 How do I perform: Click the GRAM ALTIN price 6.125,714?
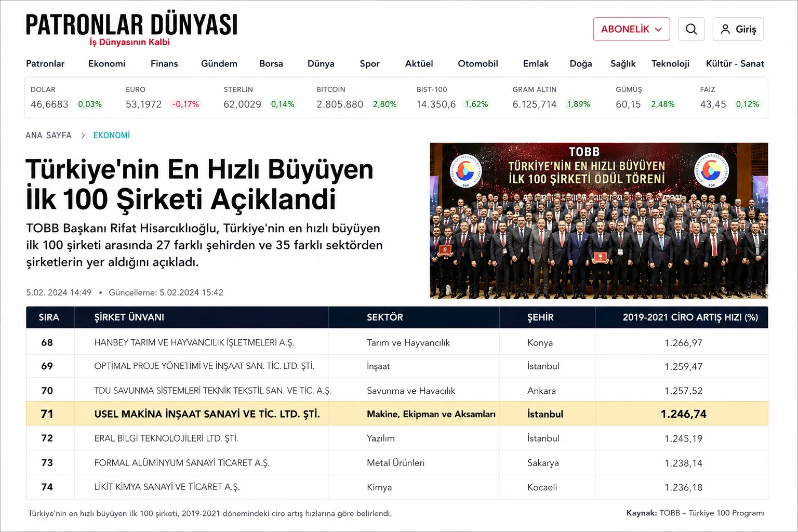click(535, 104)
